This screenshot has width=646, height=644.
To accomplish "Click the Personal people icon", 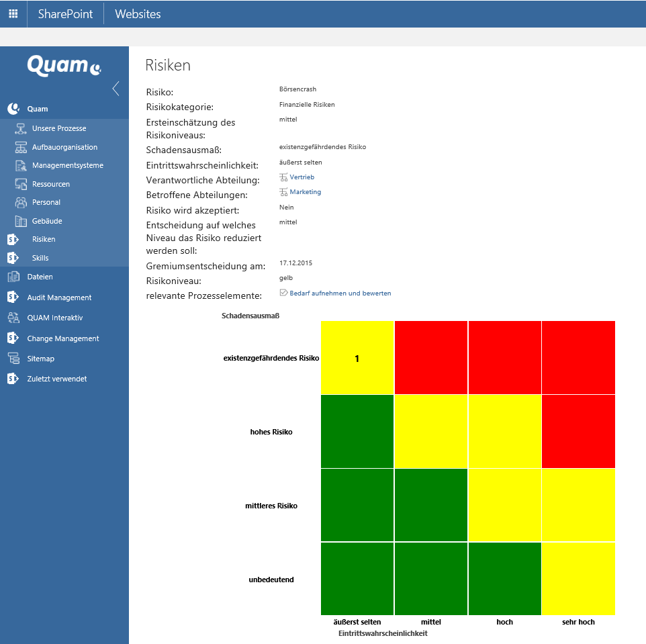I will [20, 202].
